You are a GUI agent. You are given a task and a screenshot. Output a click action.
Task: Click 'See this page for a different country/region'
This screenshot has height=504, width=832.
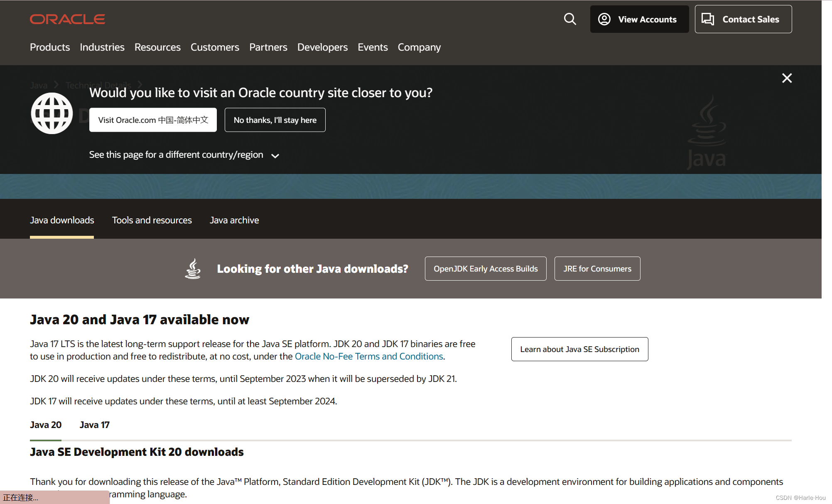176,155
